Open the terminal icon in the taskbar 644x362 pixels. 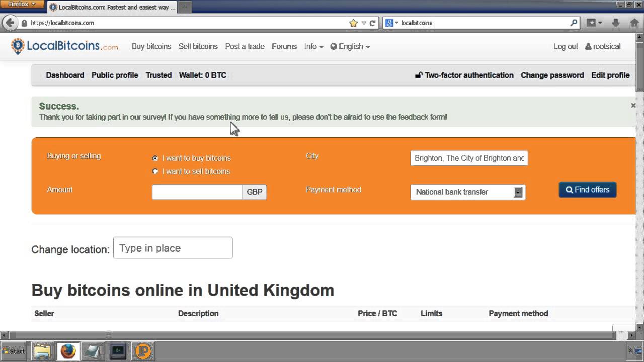pos(118,351)
